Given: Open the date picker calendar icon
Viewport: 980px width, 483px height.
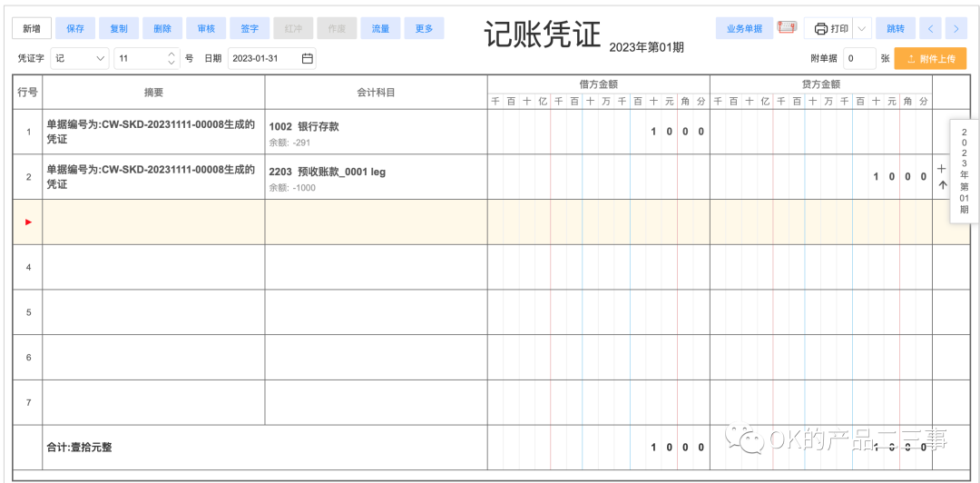Looking at the screenshot, I should tap(307, 58).
